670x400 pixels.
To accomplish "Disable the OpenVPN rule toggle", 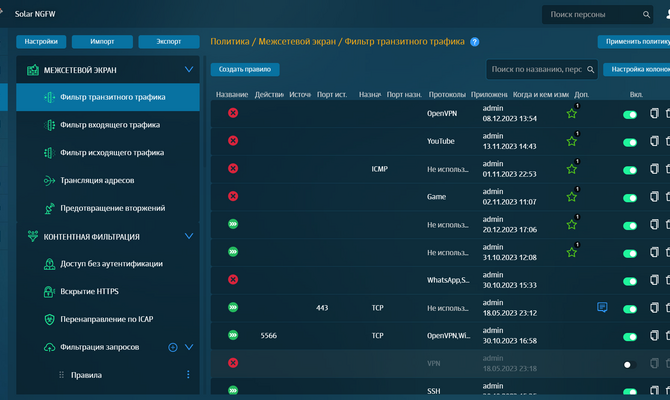I will coord(630,115).
